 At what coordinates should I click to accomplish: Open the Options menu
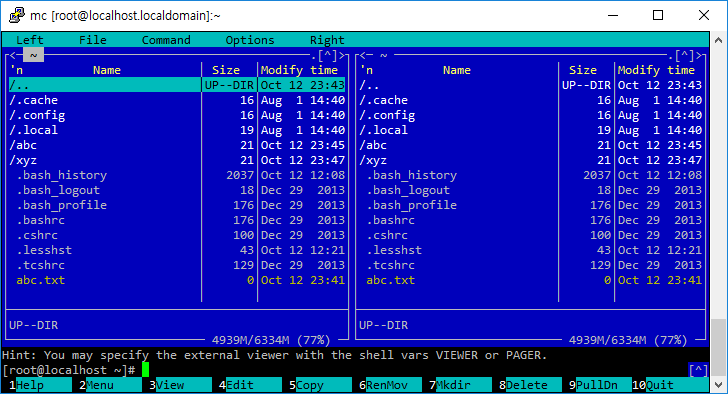[250, 40]
